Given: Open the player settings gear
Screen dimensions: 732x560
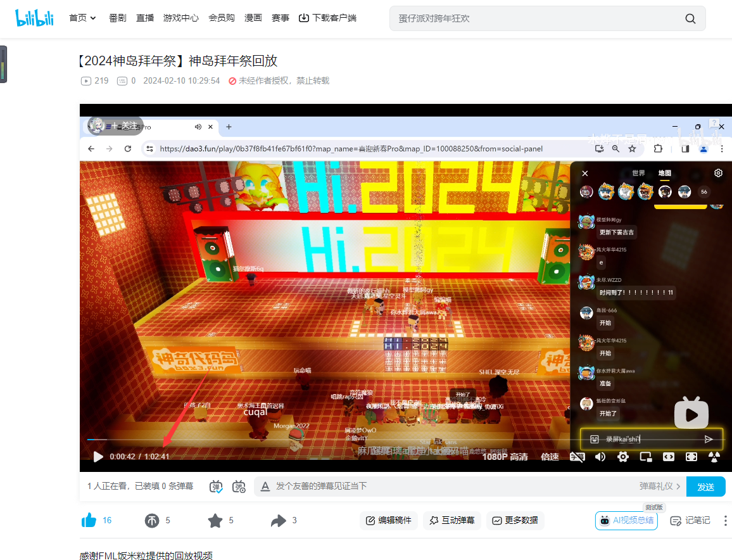Looking at the screenshot, I should click(622, 456).
